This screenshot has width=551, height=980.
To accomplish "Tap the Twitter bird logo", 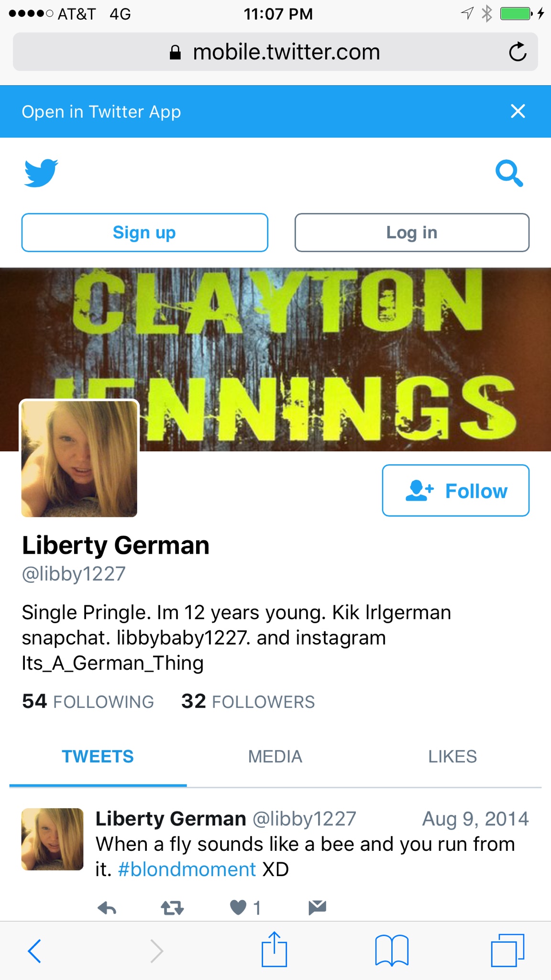I will click(x=41, y=173).
